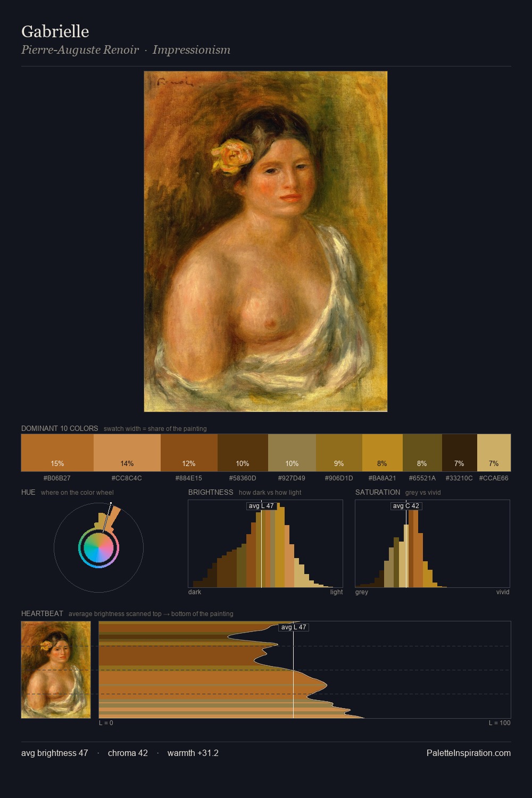Image resolution: width=532 pixels, height=798 pixels.
Task: Click the 'L = 100' axis label
Action: point(500,723)
